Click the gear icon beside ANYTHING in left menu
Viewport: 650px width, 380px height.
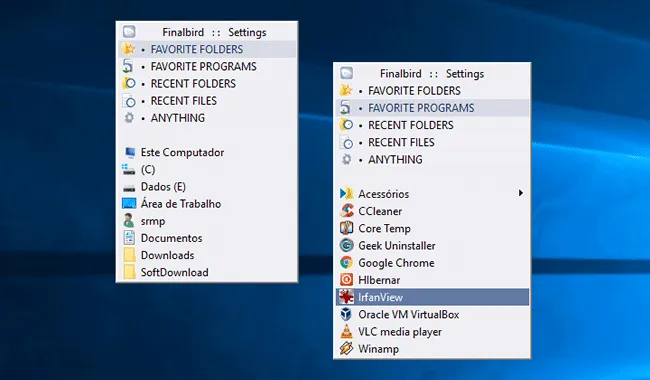point(129,118)
